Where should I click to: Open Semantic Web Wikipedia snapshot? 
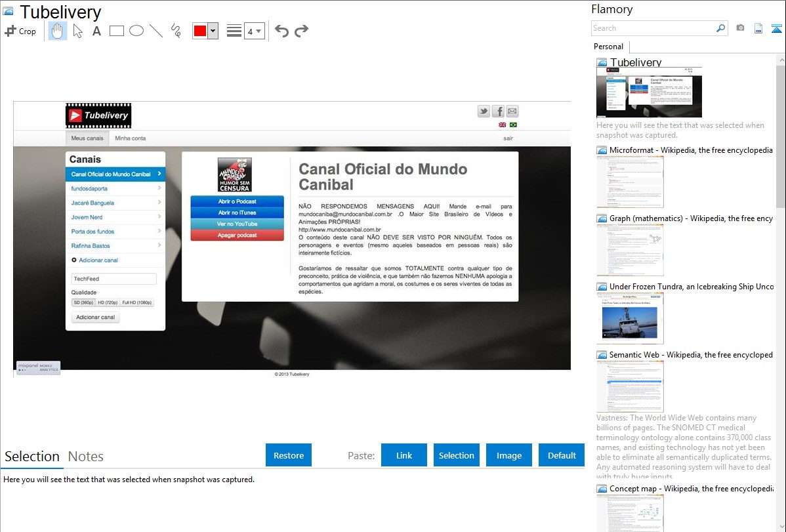(630, 386)
